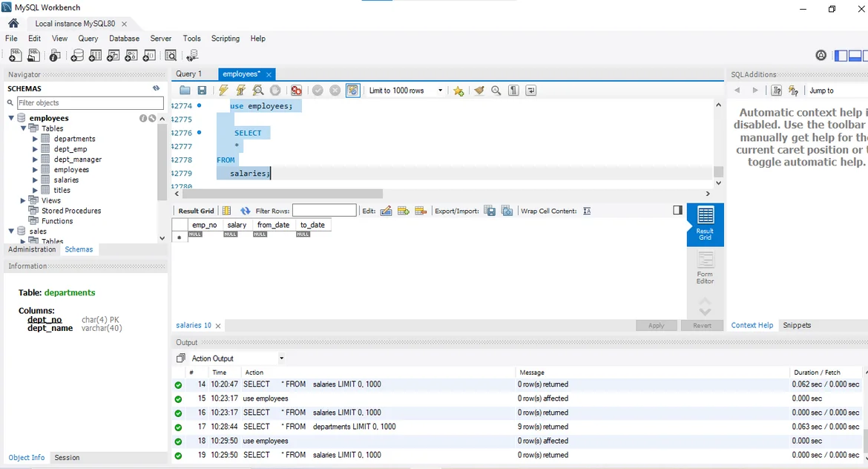The image size is (868, 469).
Task: Run Explain on the statement under cursor
Action: point(257,91)
